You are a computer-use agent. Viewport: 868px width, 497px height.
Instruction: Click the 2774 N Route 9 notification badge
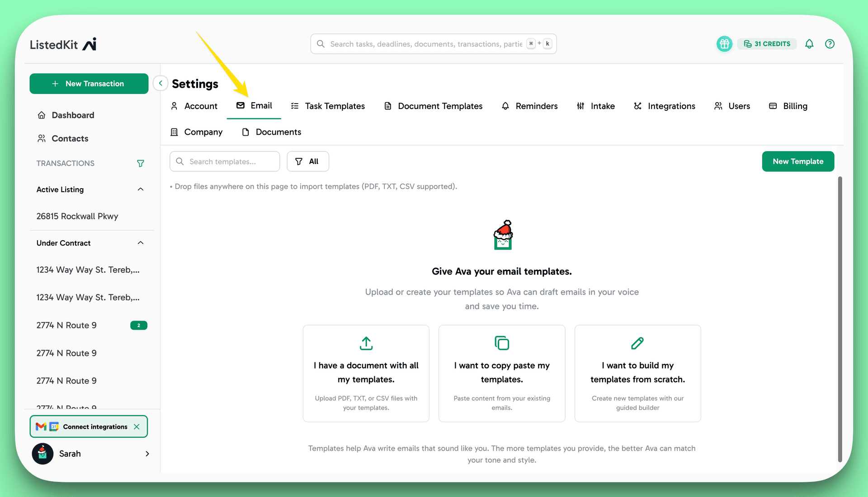(138, 325)
